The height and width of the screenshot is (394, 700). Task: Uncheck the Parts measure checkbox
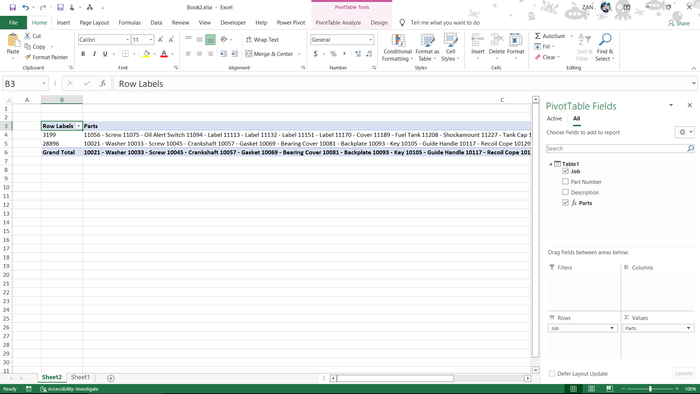565,203
